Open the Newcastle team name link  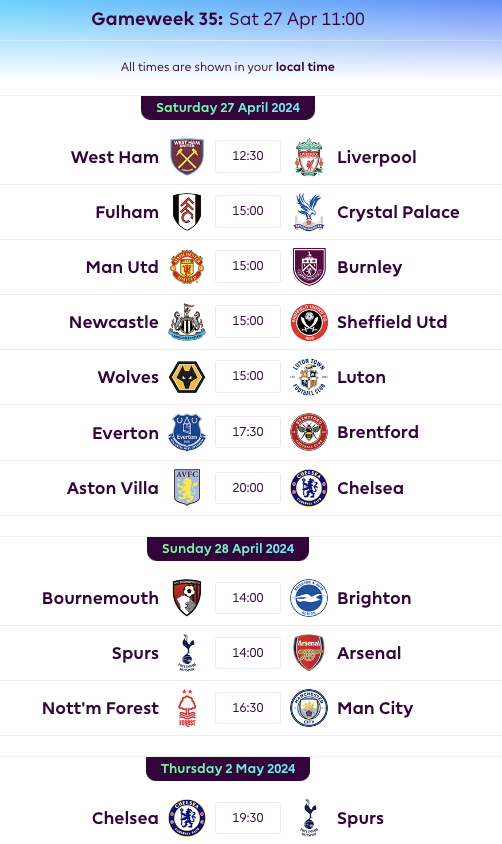114,322
